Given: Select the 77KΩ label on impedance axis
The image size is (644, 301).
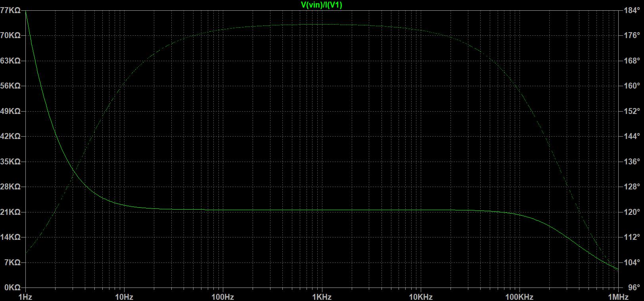Looking at the screenshot, I should [x=11, y=11].
